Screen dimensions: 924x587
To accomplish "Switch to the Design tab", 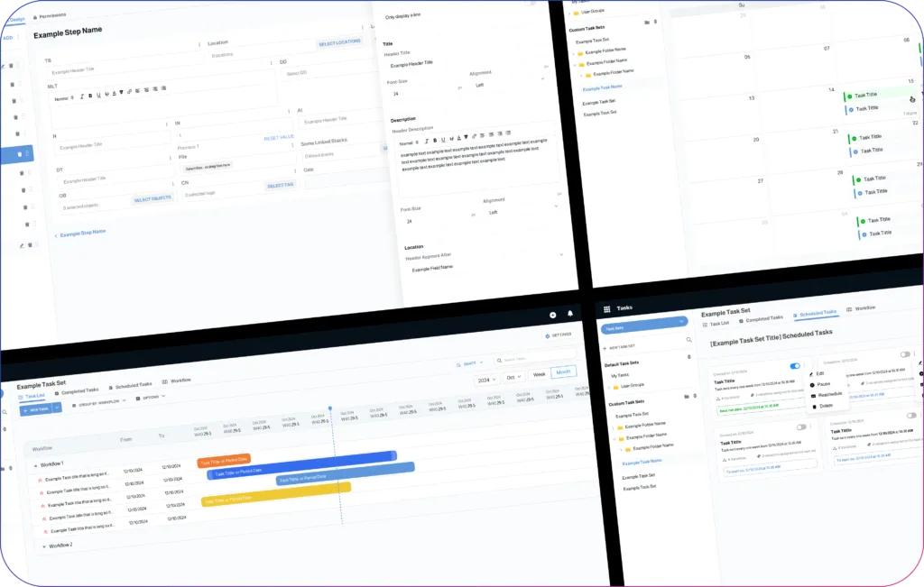I will [x=16, y=20].
